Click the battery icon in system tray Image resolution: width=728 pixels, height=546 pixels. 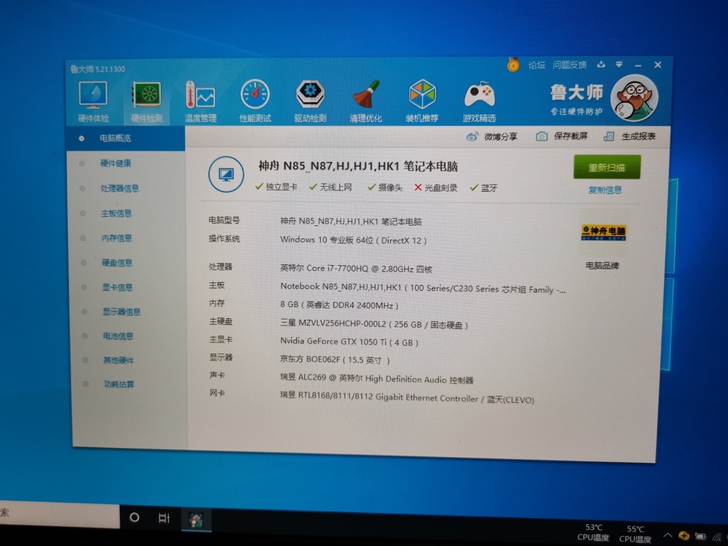[x=700, y=537]
